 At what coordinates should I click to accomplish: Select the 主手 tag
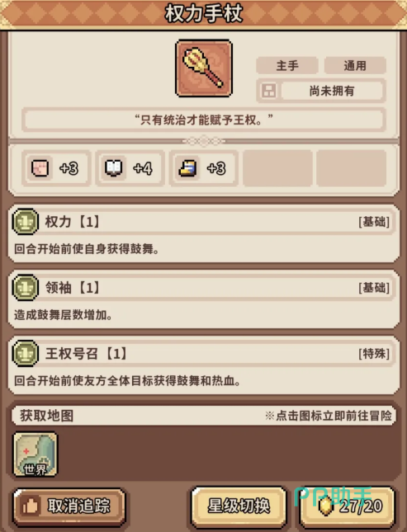(x=287, y=65)
